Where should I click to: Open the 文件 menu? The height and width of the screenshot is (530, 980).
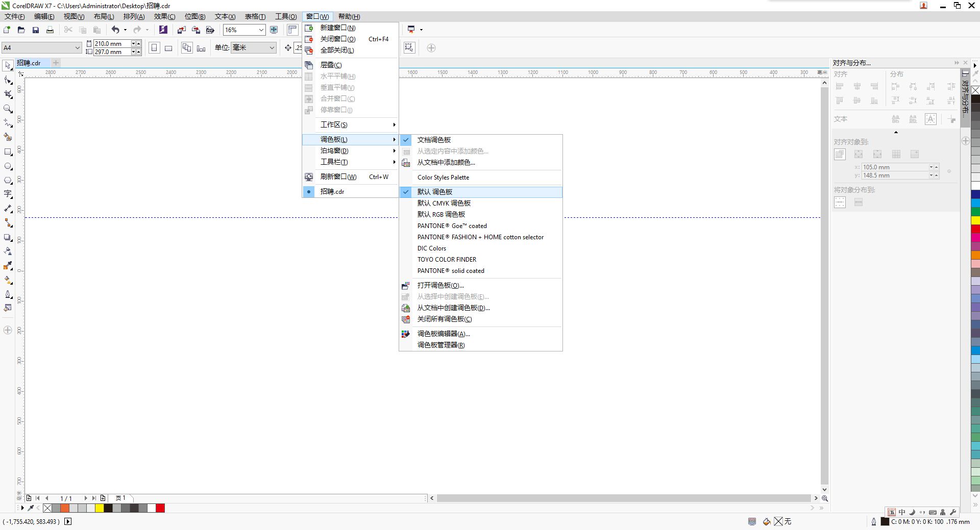14,16
